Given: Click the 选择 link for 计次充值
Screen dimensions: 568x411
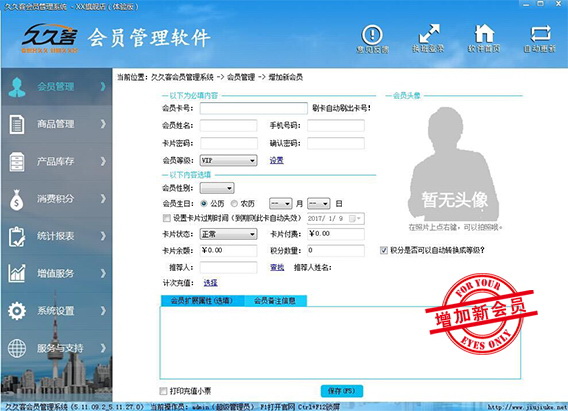Looking at the screenshot, I should pos(210,283).
